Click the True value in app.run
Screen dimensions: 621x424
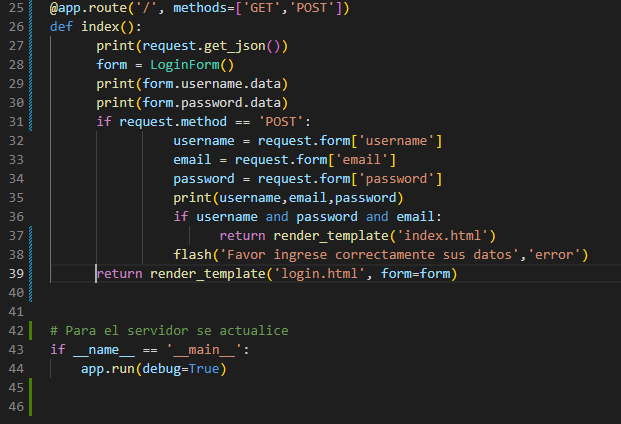pos(204,369)
